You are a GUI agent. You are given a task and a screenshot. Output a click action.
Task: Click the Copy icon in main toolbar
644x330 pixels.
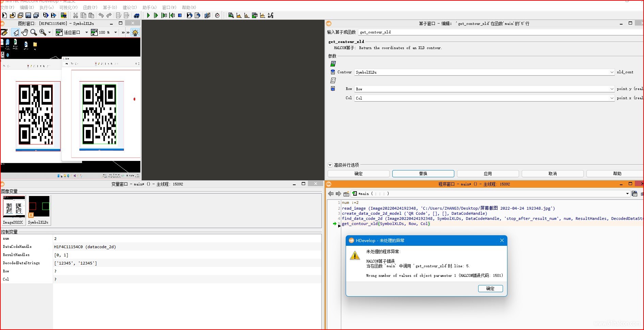coord(83,15)
